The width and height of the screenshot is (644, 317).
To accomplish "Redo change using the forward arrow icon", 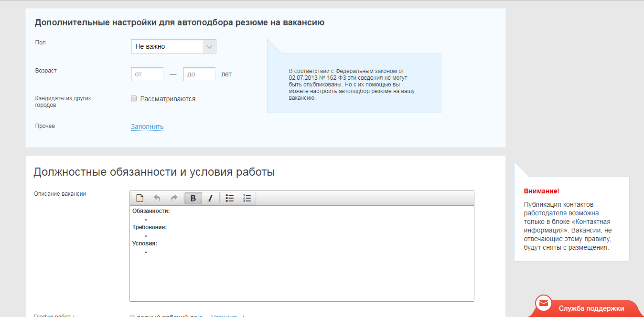I will 175,198.
